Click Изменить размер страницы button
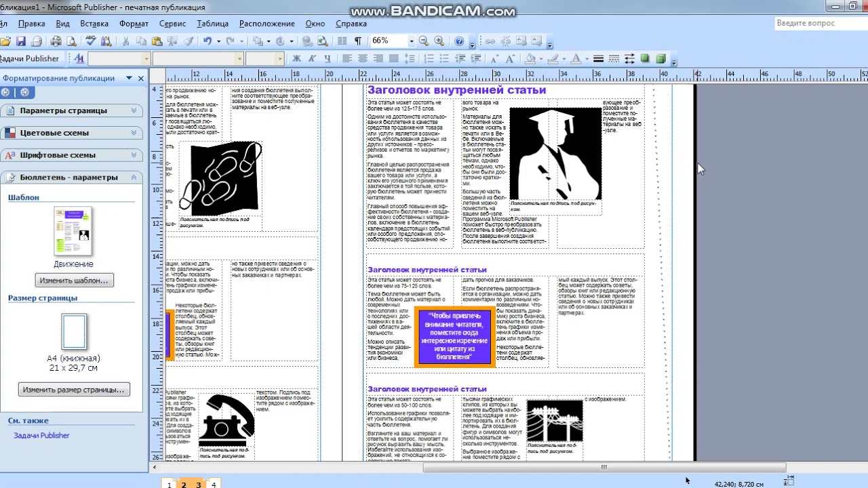Screen dimensions: 868x488 coord(74,390)
